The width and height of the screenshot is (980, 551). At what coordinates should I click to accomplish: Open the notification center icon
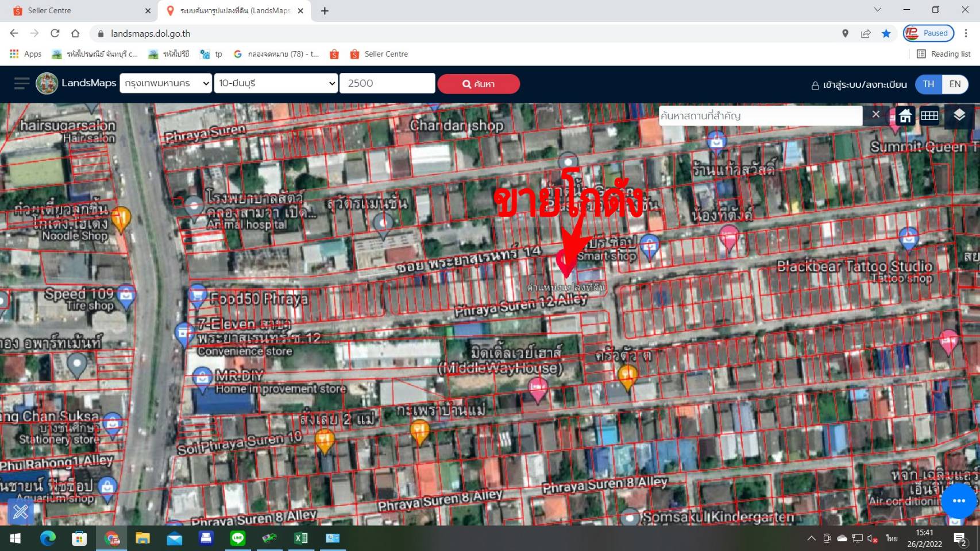click(x=961, y=538)
